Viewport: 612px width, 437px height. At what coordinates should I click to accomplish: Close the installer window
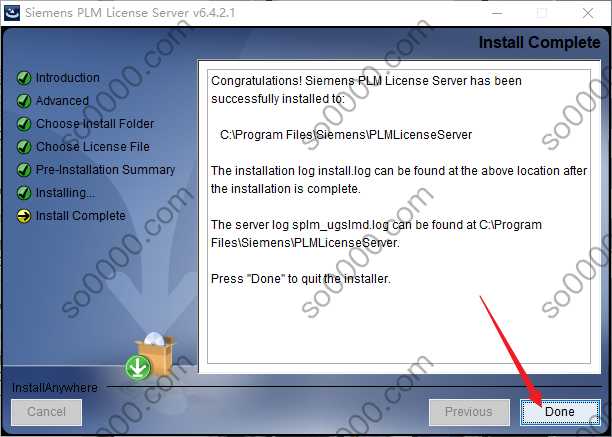click(588, 13)
